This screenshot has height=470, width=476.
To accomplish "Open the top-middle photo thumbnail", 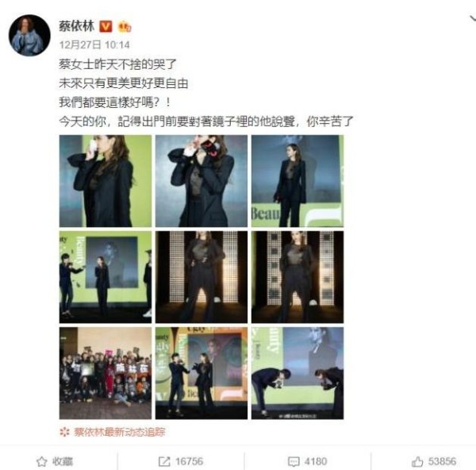I will (202, 181).
